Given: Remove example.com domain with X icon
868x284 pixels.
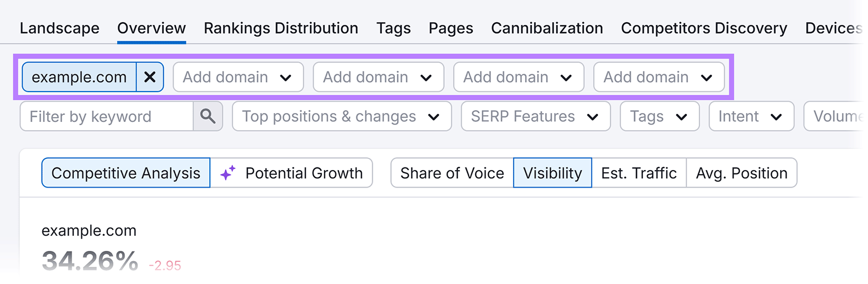Looking at the screenshot, I should [x=150, y=77].
